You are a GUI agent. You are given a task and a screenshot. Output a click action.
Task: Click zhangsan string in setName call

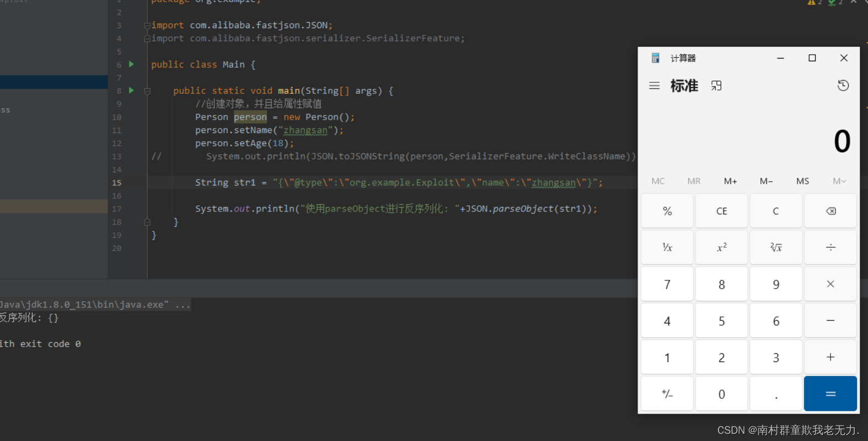coord(306,130)
